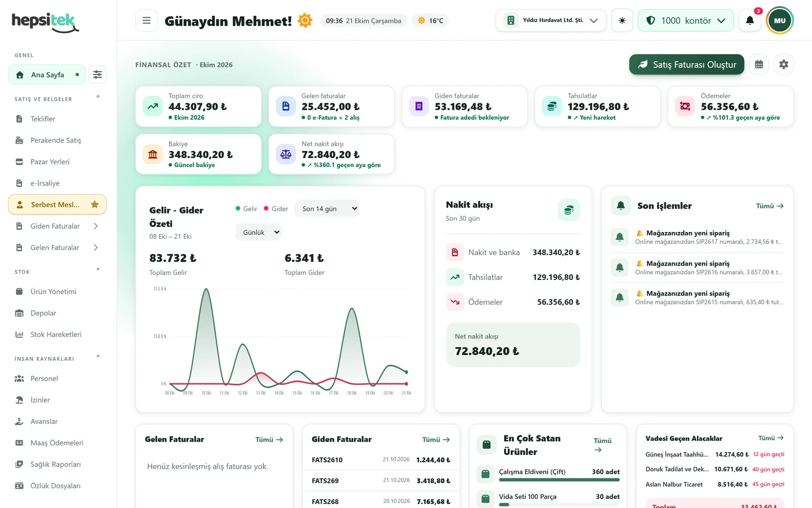Click the Ödemeler card icon

click(x=685, y=106)
